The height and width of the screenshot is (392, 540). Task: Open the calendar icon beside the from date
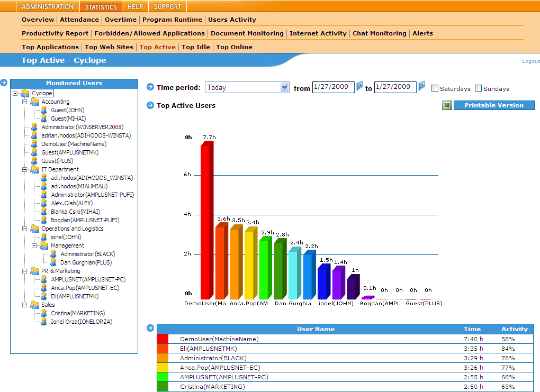tap(360, 86)
